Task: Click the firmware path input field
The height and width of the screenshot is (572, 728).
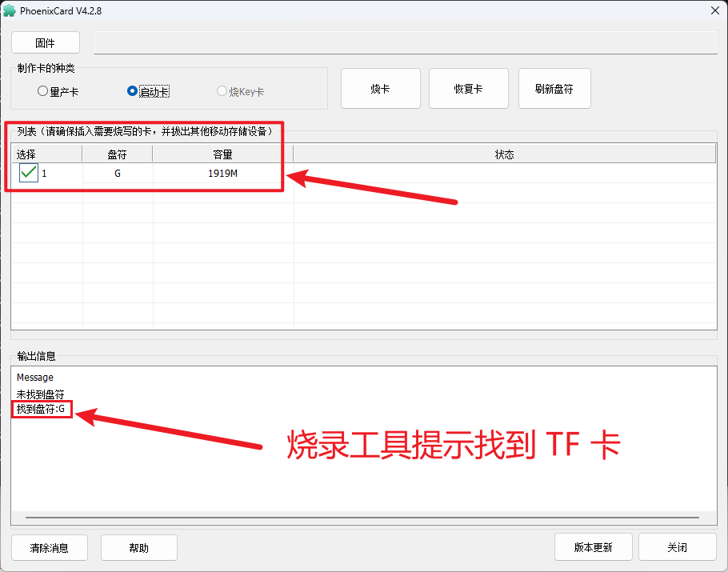Action: click(x=405, y=43)
